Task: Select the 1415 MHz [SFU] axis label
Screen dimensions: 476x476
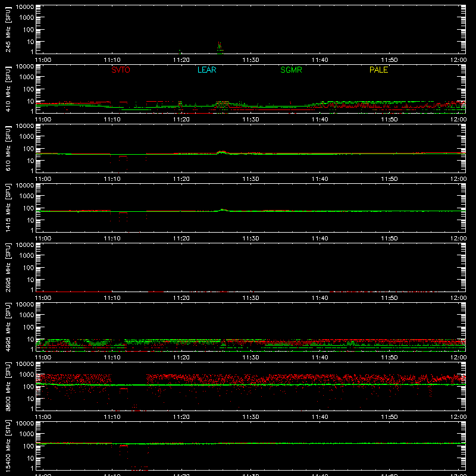Action: pos(8,208)
